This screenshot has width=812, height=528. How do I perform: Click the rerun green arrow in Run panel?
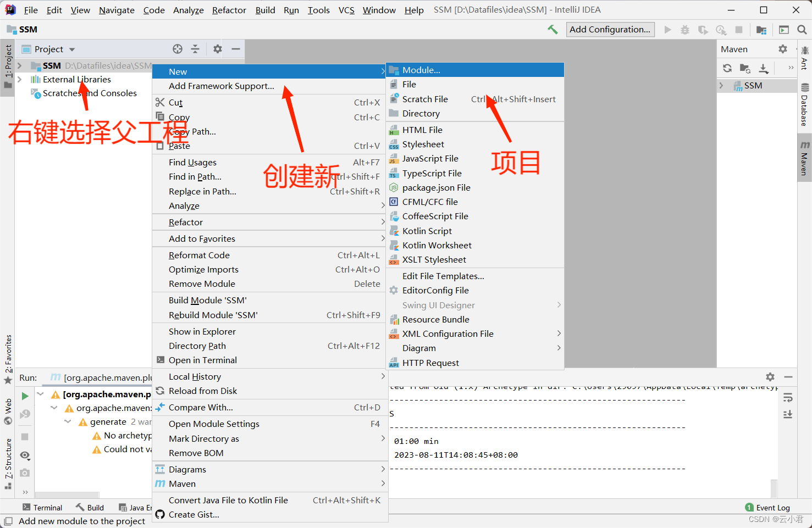(x=25, y=396)
